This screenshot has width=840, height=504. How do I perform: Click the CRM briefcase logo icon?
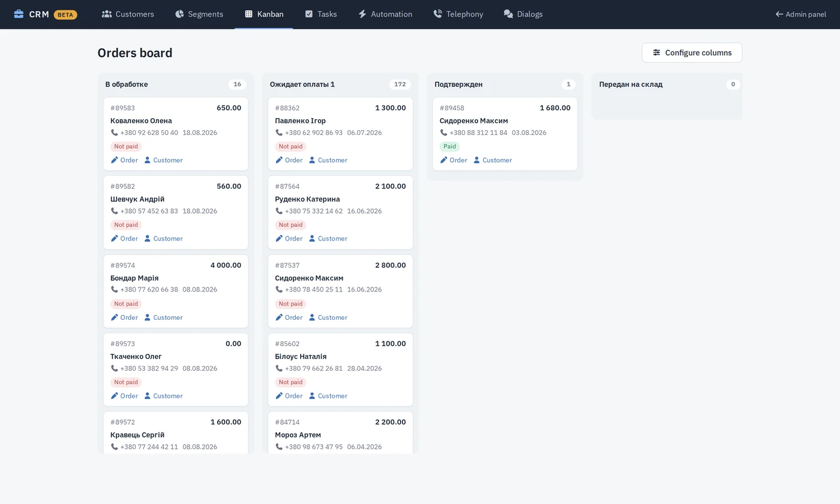point(19,14)
